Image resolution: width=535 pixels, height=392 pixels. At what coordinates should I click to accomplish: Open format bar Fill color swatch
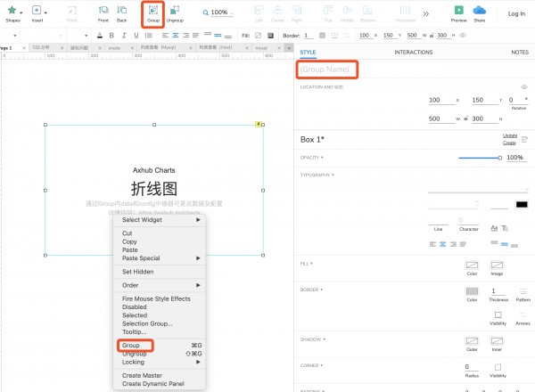pyautogui.click(x=259, y=35)
